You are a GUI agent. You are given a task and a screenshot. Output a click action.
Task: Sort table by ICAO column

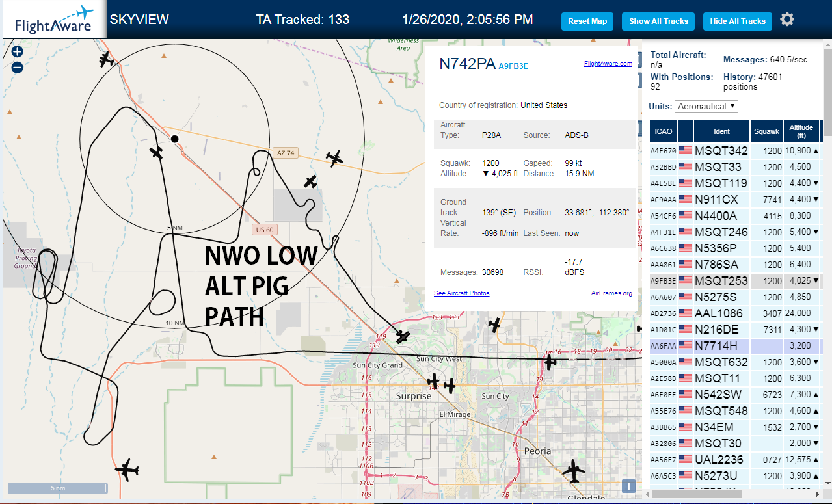(664, 131)
